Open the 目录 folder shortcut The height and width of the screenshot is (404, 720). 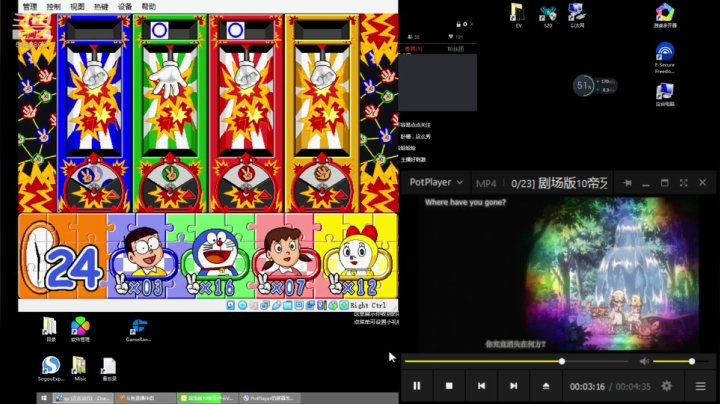click(50, 330)
